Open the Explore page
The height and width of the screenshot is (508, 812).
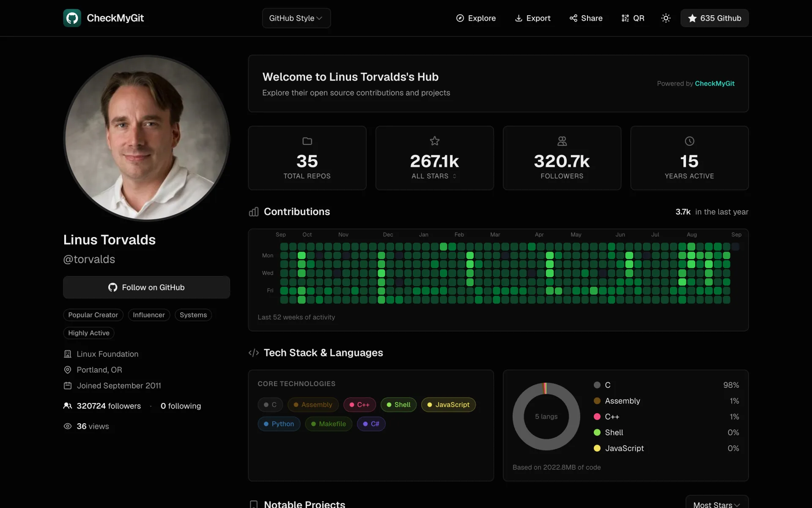click(x=476, y=18)
